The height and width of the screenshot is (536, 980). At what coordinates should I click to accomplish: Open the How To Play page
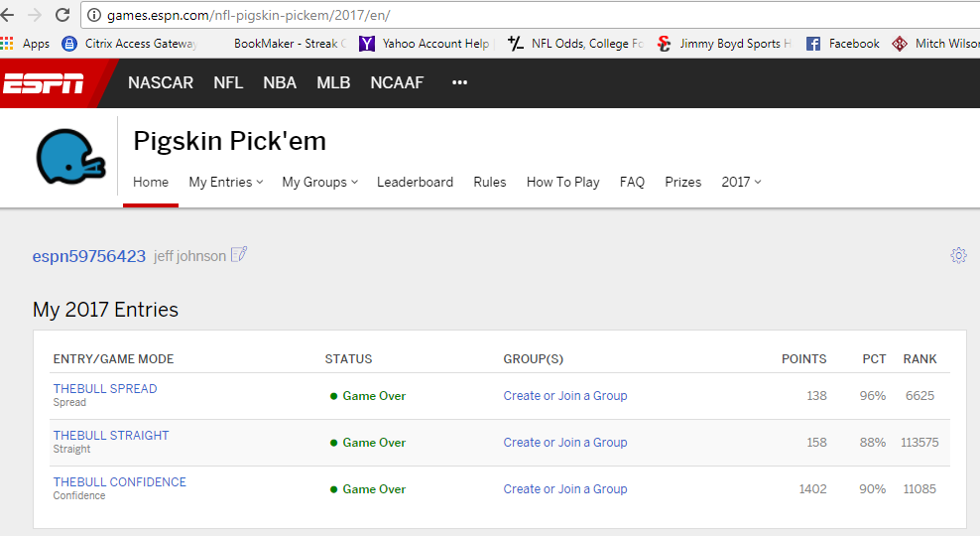[x=563, y=182]
